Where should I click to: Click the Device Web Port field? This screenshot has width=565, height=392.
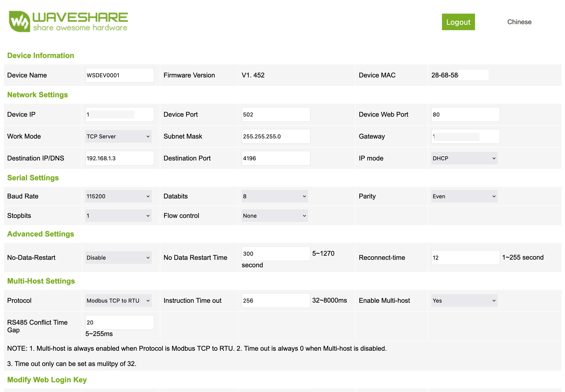point(465,114)
